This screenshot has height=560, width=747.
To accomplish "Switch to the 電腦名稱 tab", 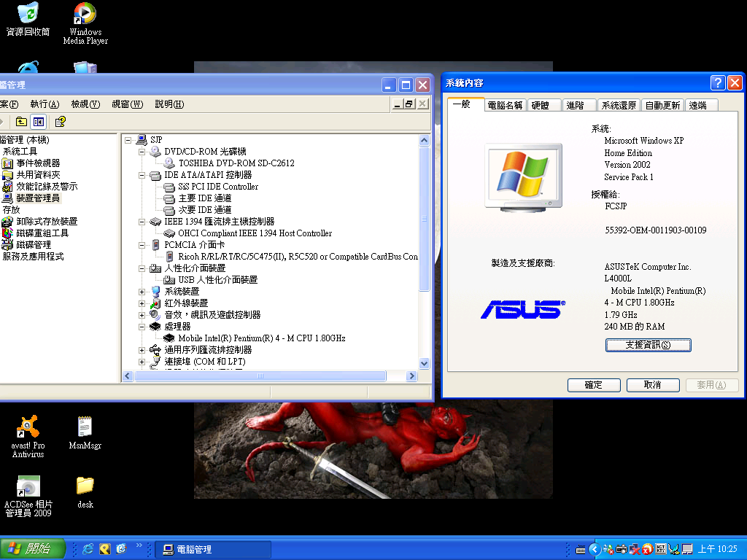I will click(505, 105).
